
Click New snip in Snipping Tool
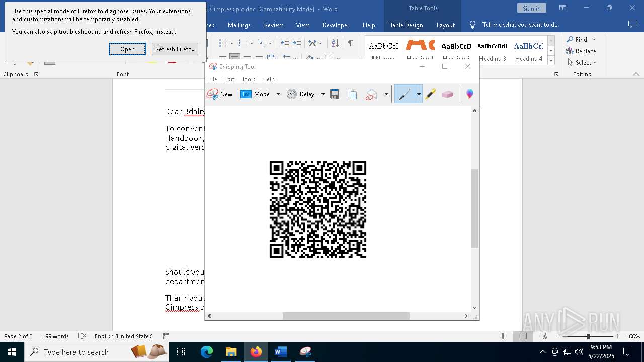[220, 94]
